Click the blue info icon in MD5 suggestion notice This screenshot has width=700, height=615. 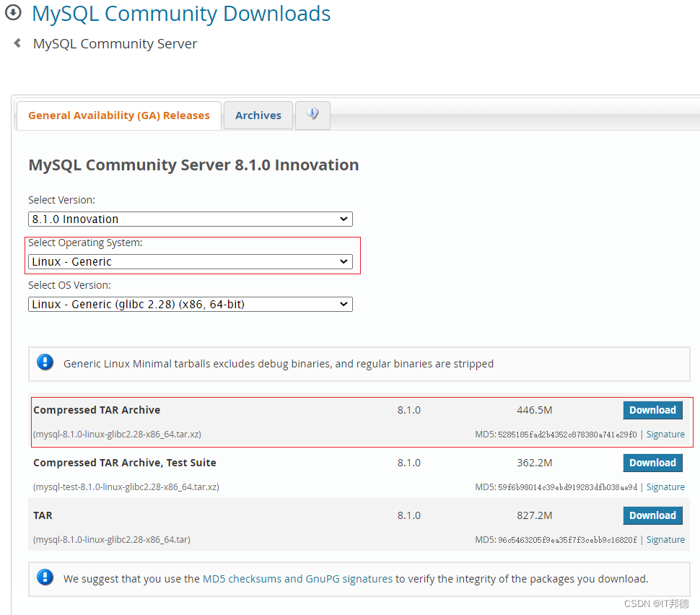[45, 577]
